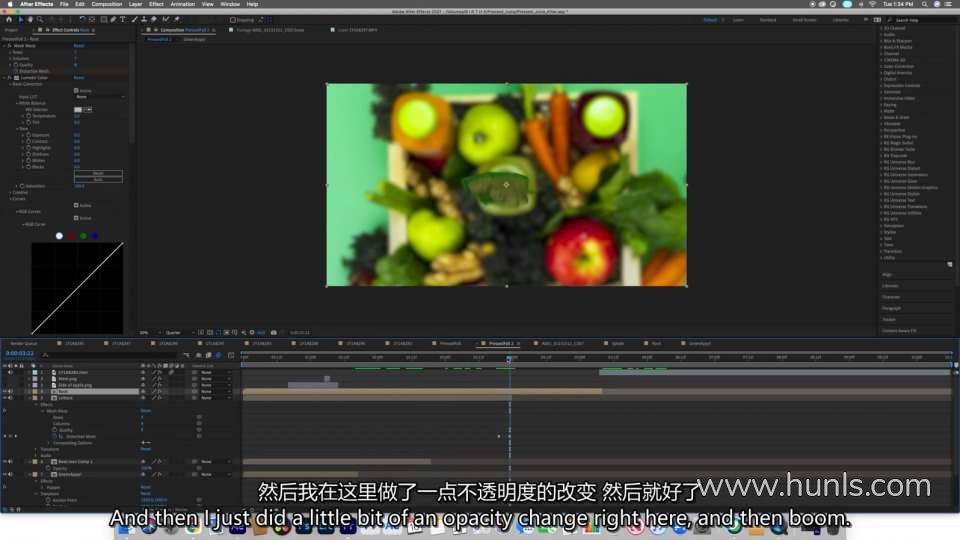Screen dimensions: 960x540
Task: Collapse the Basic Correction group
Action: (x=10, y=84)
